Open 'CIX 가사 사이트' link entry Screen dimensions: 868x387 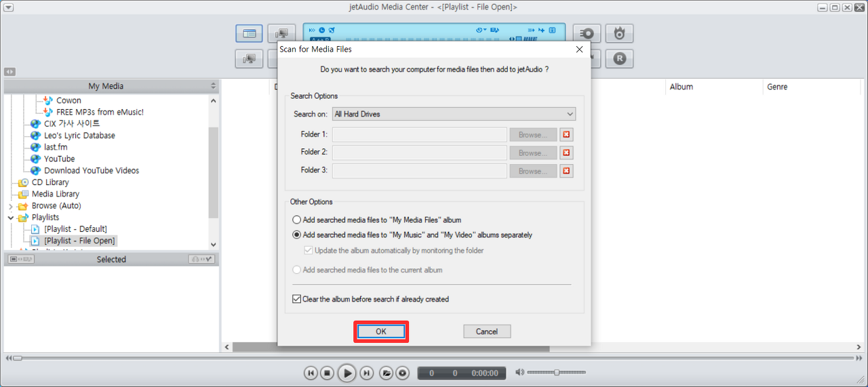pyautogui.click(x=72, y=123)
